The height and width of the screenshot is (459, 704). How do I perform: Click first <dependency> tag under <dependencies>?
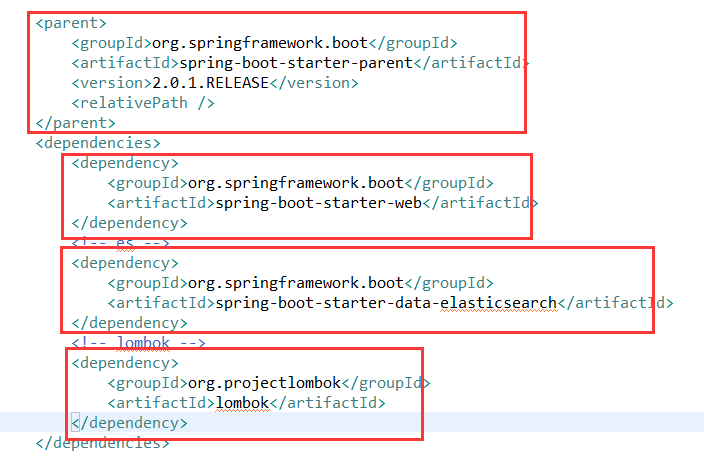click(x=125, y=163)
